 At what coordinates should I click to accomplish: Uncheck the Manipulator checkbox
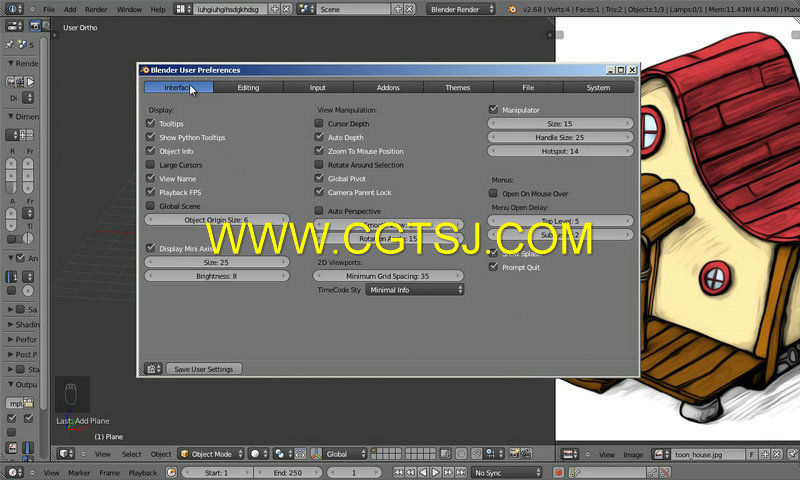[493, 109]
